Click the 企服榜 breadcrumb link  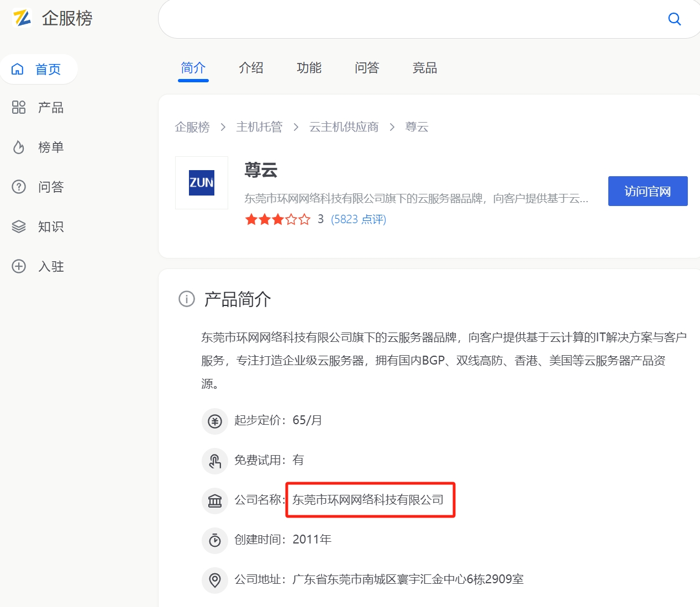(192, 127)
